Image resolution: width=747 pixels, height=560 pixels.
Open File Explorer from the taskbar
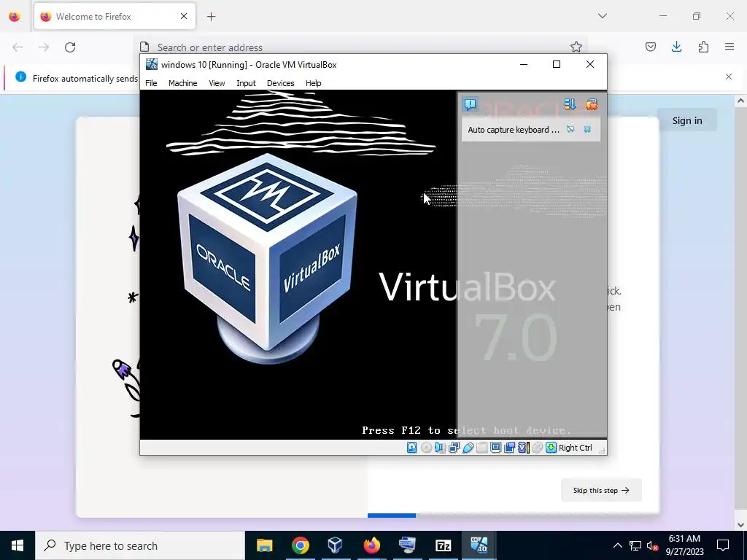[264, 545]
